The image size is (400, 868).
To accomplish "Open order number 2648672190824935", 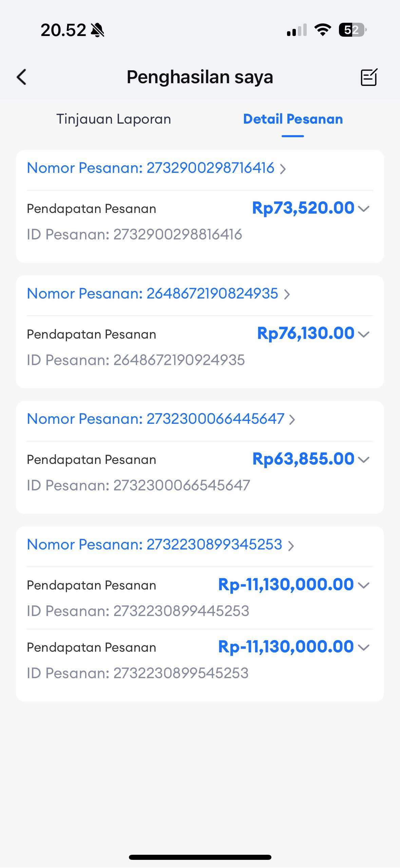I will pos(158,294).
